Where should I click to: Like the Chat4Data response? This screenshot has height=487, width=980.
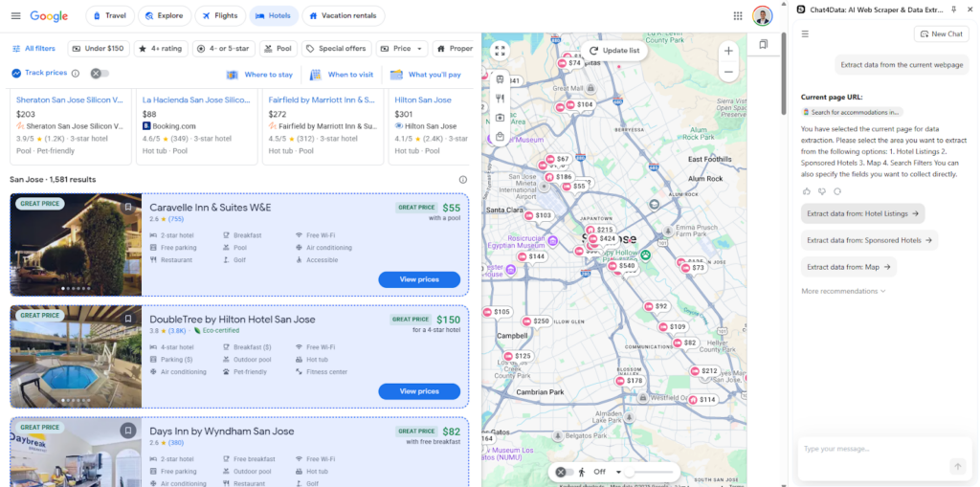806,191
